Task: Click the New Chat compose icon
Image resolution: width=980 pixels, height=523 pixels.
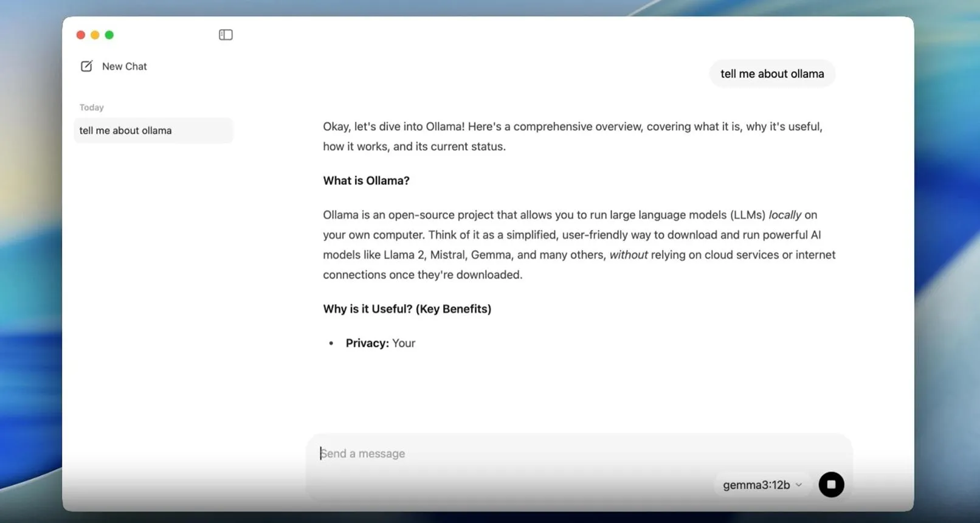Action: tap(86, 66)
